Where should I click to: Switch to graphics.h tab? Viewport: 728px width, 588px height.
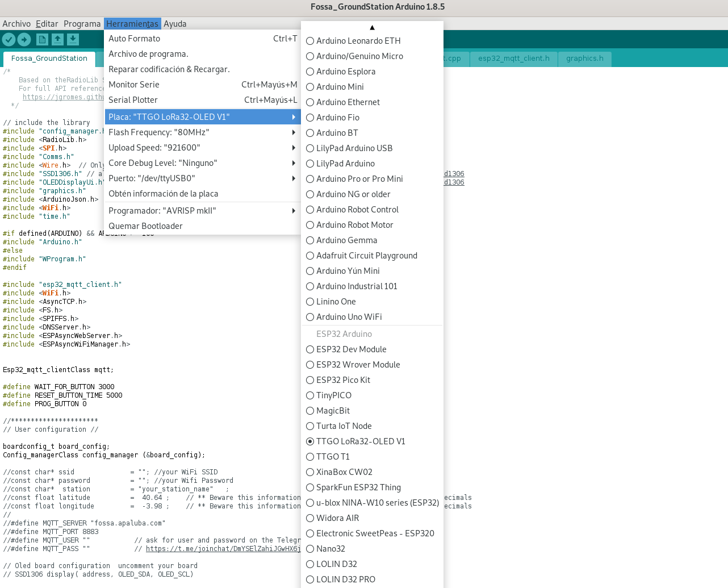(585, 59)
